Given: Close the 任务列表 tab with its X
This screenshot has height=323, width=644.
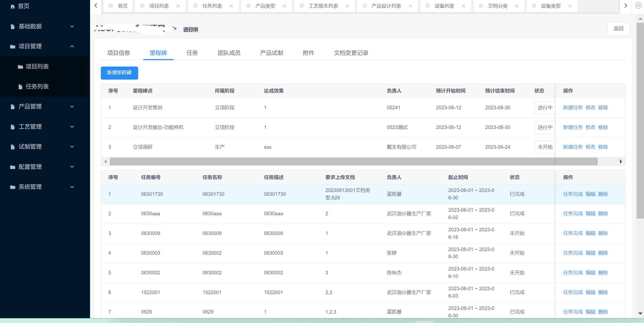Looking at the screenshot, I should click(231, 6).
